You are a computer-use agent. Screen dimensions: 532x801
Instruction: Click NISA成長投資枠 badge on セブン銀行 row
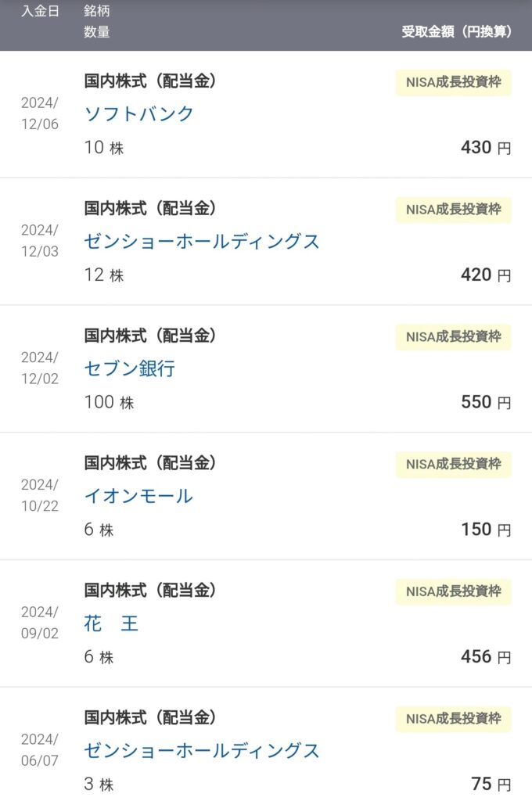pos(453,336)
